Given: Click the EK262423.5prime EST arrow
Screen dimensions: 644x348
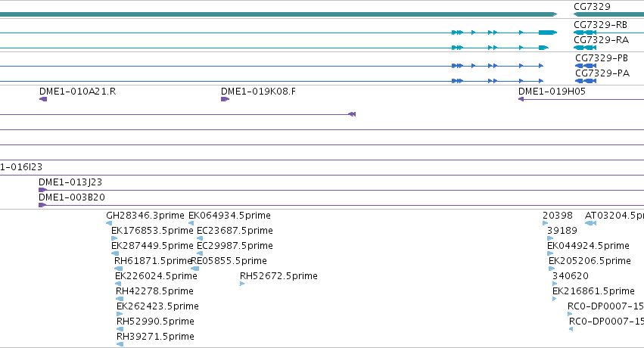Looking at the screenshot, I should (120, 314).
